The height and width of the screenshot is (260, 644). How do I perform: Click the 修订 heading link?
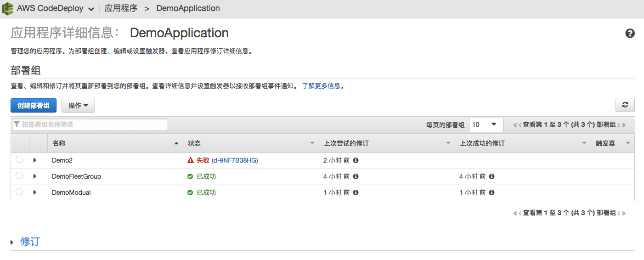pyautogui.click(x=30, y=242)
